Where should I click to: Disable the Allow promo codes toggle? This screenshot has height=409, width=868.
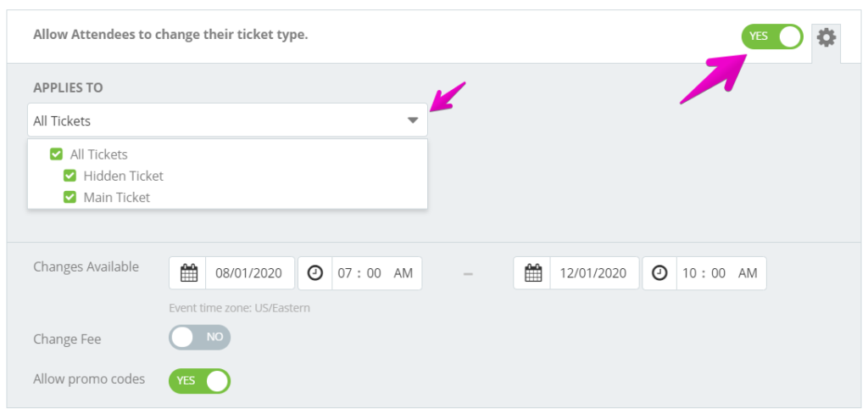(x=199, y=381)
